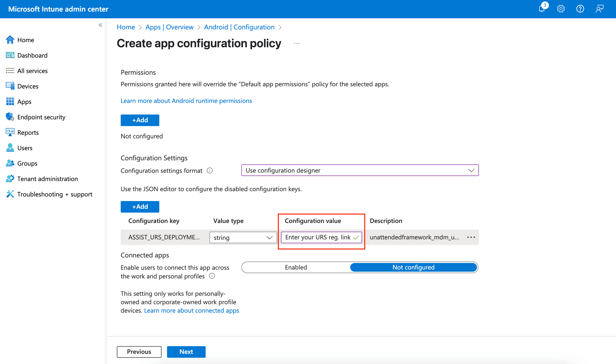Open Users in the sidebar
Image resolution: width=616 pixels, height=364 pixels.
pos(25,148)
